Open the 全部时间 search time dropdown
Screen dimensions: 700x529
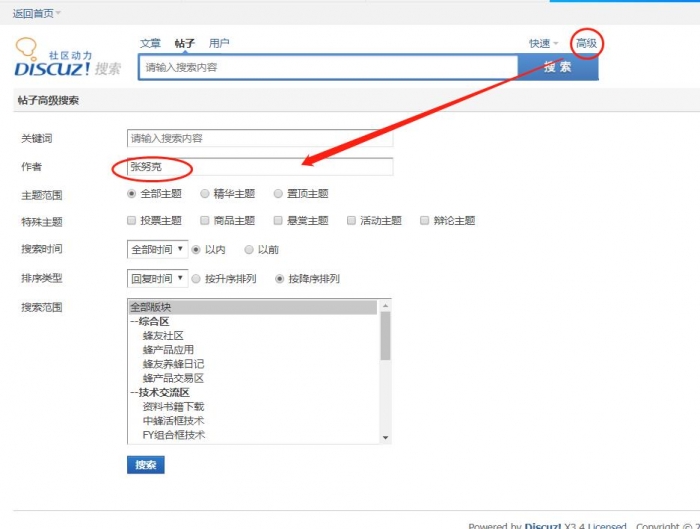coord(157,249)
